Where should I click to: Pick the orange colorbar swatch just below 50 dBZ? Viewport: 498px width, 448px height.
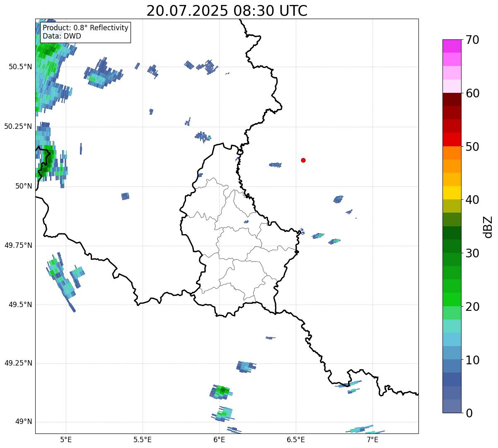pos(452,153)
